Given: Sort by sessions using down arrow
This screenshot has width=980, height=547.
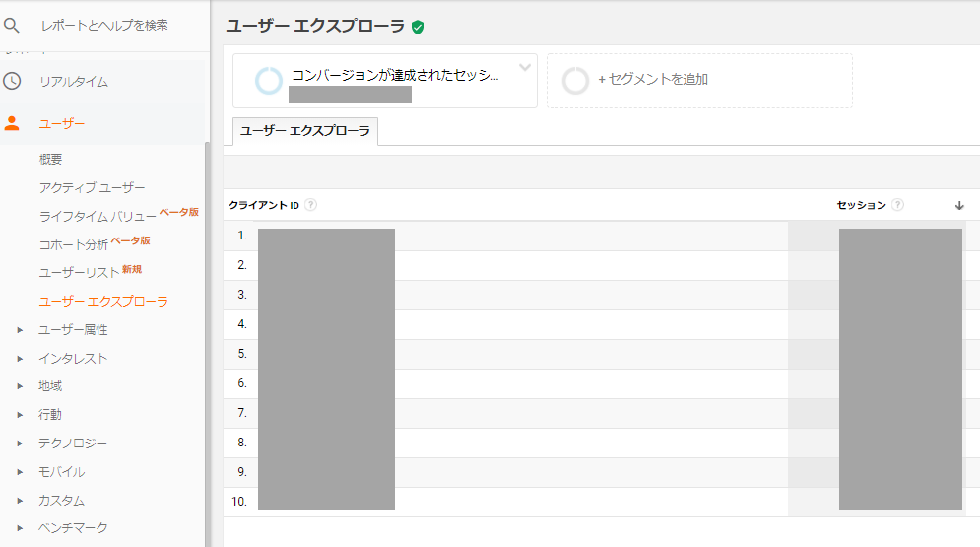Looking at the screenshot, I should click(x=959, y=206).
